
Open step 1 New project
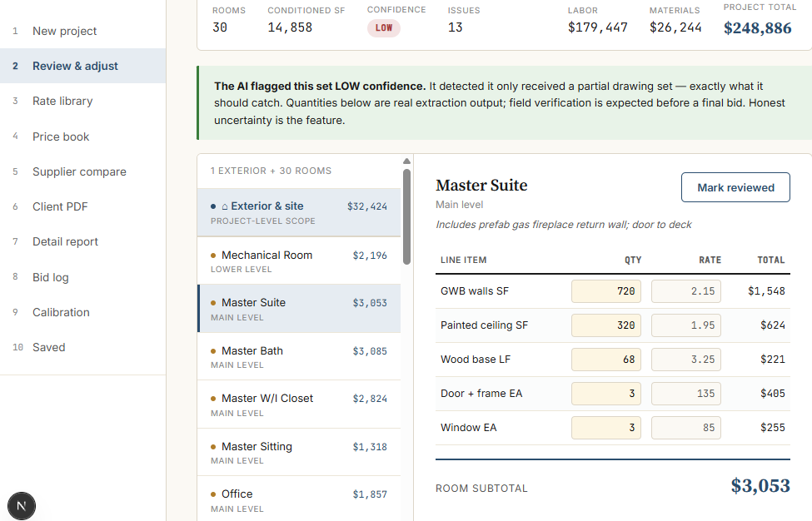(82, 31)
